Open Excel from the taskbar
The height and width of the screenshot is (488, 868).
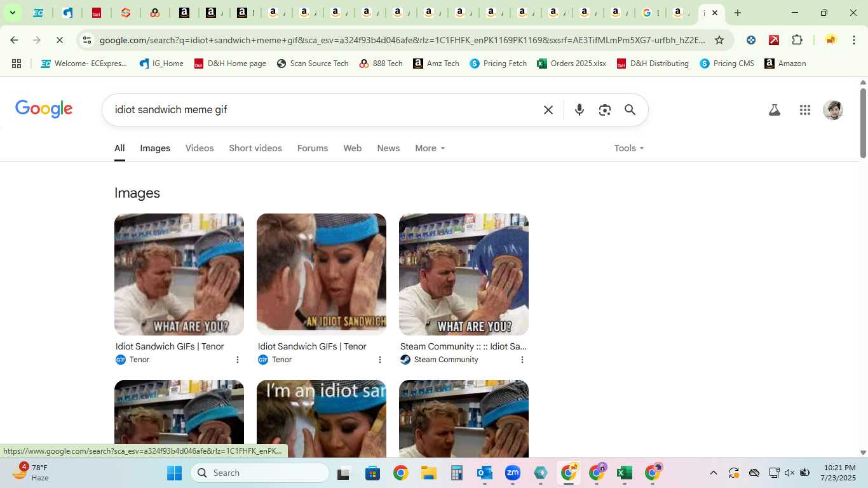[x=625, y=473]
